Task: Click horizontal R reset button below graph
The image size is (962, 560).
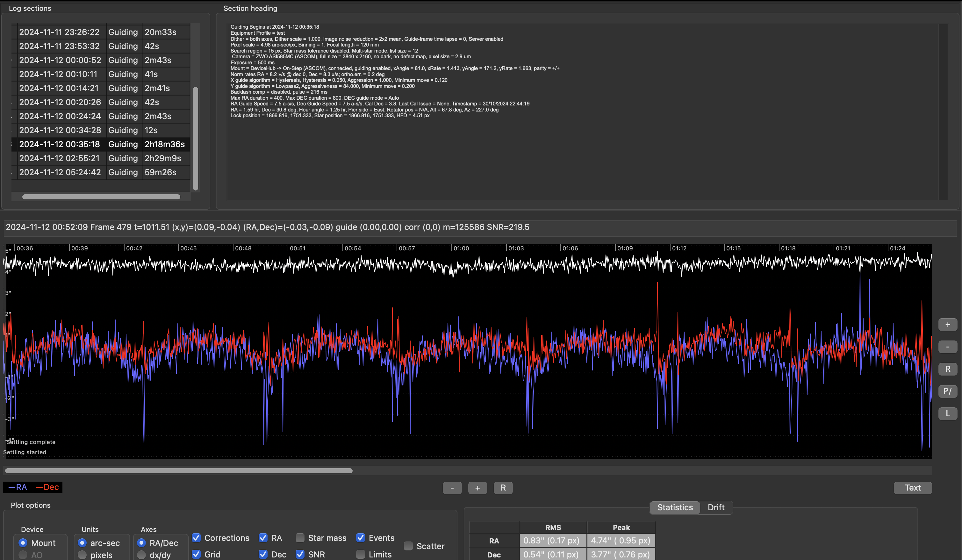Action: coord(503,488)
